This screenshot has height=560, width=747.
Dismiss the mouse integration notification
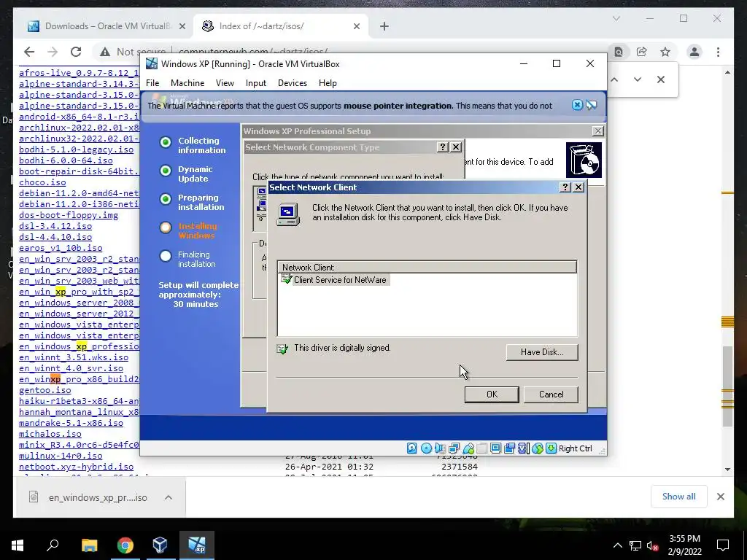pyautogui.click(x=577, y=105)
